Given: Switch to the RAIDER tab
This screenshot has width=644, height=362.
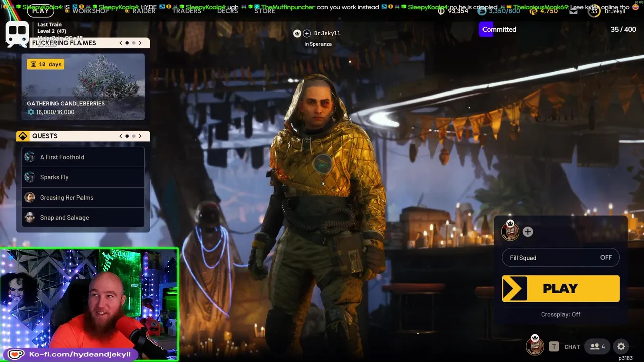Looking at the screenshot, I should tap(144, 11).
